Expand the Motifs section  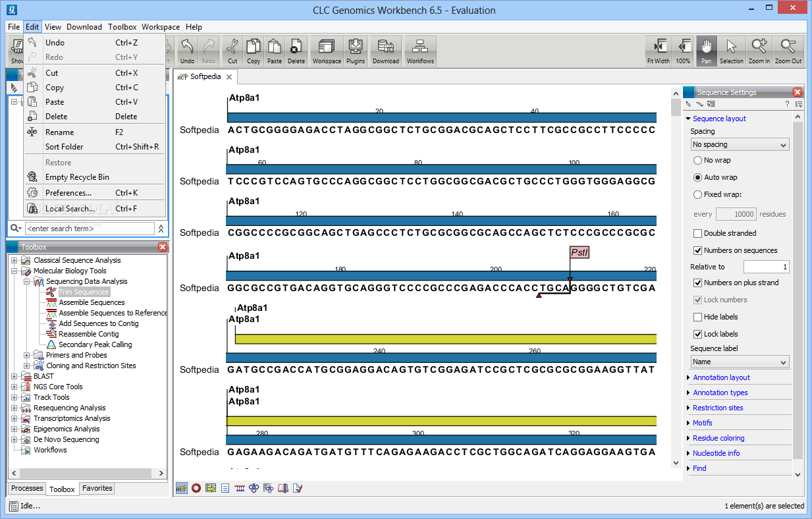coord(702,423)
